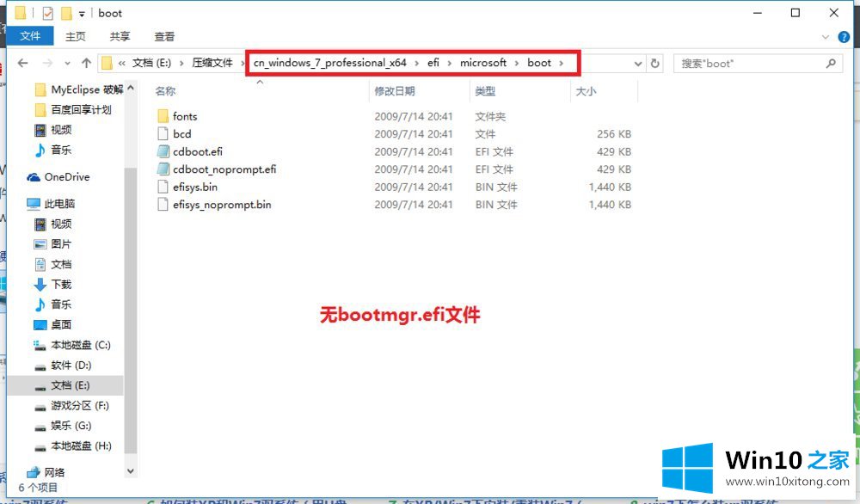This screenshot has height=504, width=860.
Task: Open the 文件 menu tab
Action: click(30, 36)
